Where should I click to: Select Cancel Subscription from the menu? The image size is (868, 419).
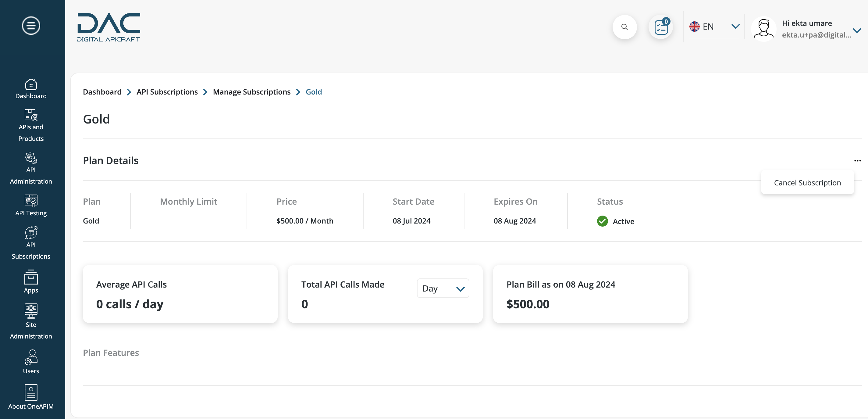tap(807, 182)
